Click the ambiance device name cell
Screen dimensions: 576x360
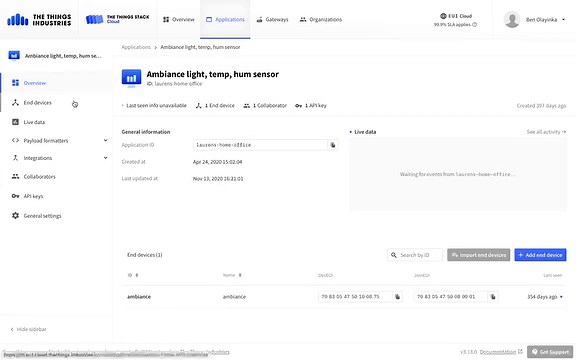[234, 296]
